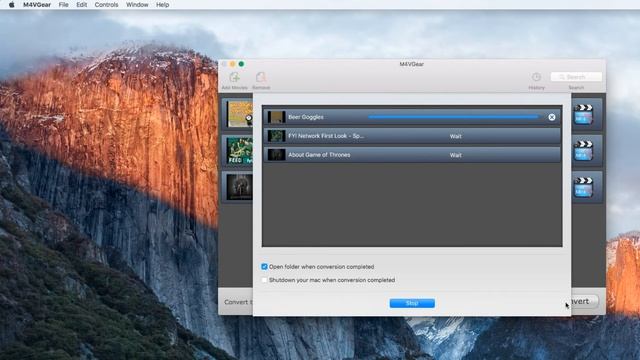Enable Shutdown your mac when conversion completed
The image size is (640, 360).
264,280
